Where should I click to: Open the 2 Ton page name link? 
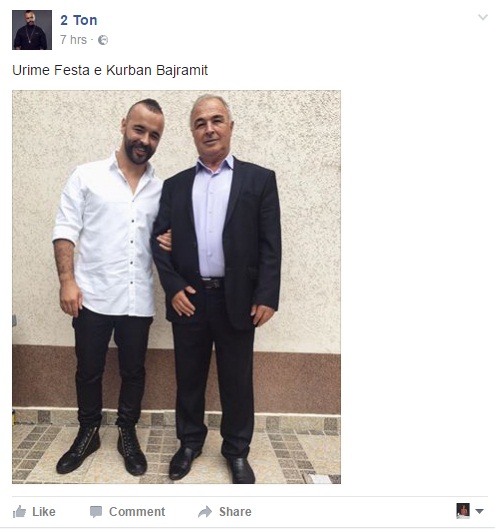(x=79, y=20)
